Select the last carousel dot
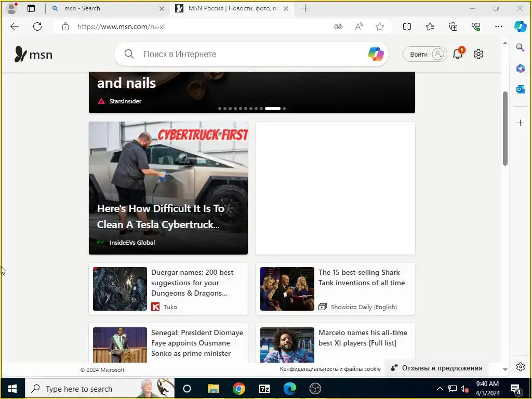 284,109
